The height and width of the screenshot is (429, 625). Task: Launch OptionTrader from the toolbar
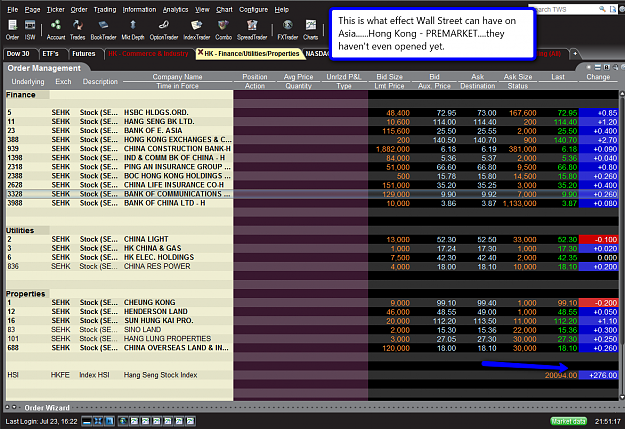point(164,30)
